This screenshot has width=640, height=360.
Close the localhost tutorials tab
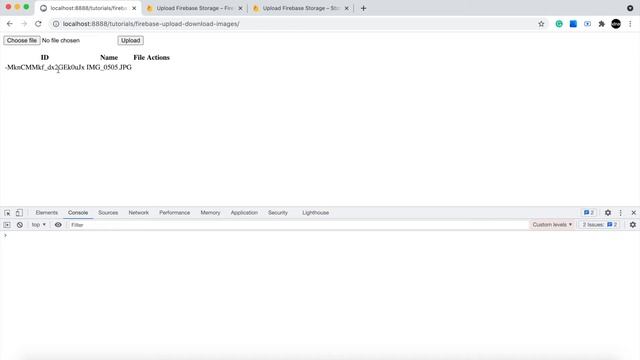(x=134, y=8)
